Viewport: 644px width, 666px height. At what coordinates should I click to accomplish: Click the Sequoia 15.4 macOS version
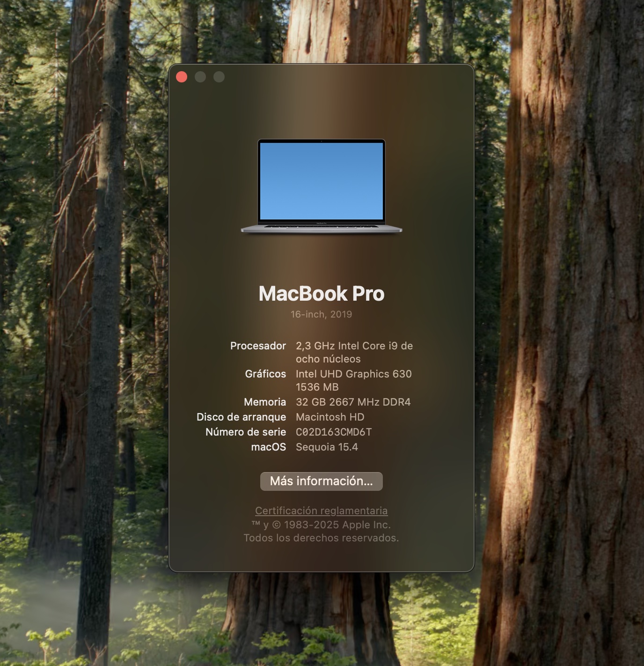point(327,447)
